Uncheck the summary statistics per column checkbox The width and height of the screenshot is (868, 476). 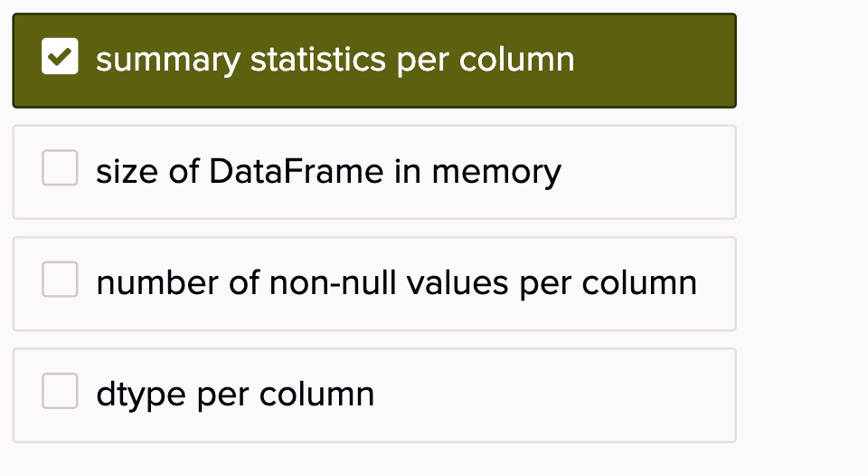click(60, 56)
